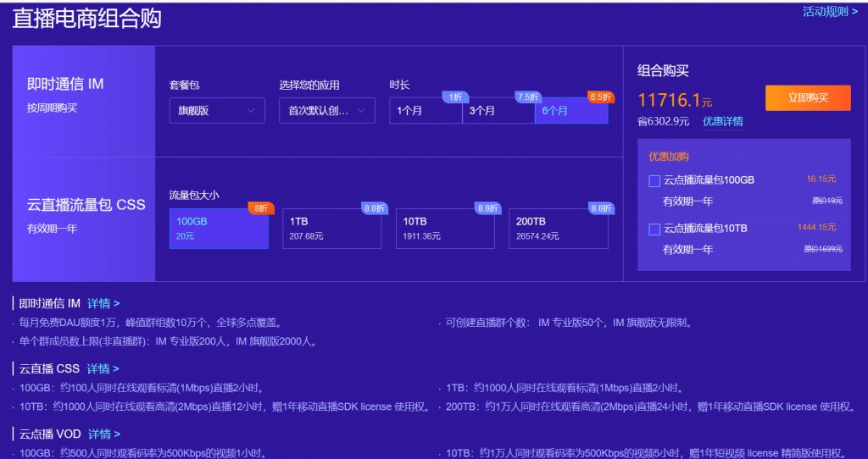
Task: Choose the 1TB traffic package
Action: click(331, 229)
